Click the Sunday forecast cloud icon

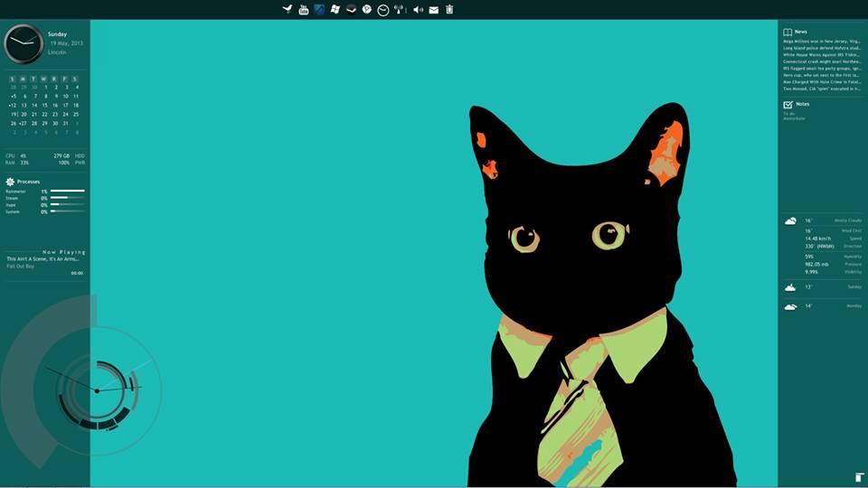point(790,287)
